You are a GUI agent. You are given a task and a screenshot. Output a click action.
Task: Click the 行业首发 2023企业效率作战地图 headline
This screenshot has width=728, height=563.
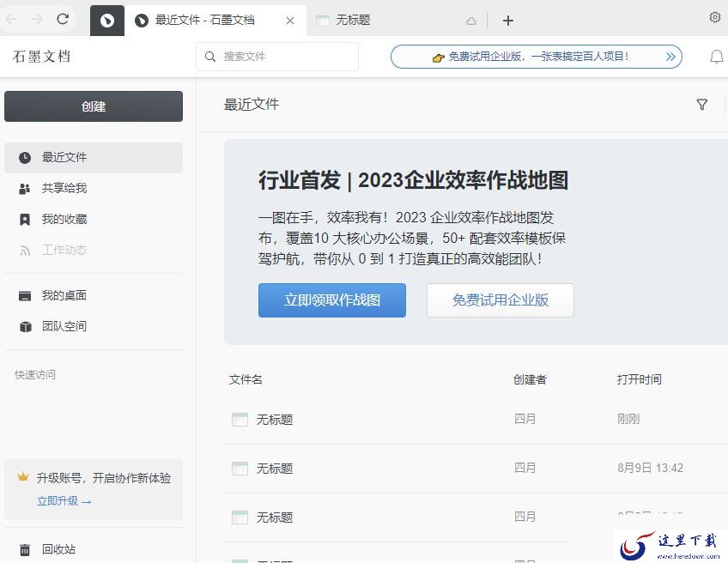pyautogui.click(x=413, y=180)
